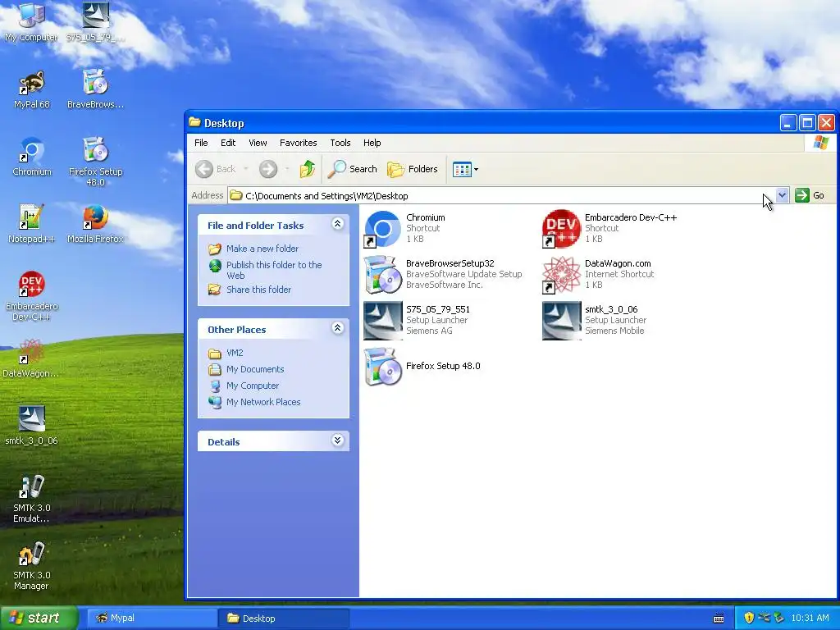Select smtk_3_0_06 Siemens Mobile file in folder
Viewport: 840px width, 630px height.
[595, 321]
